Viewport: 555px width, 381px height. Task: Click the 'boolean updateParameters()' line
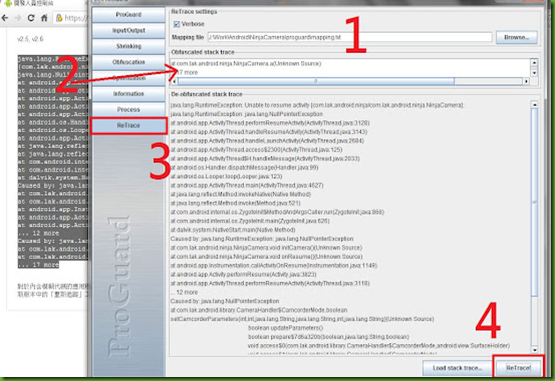pyautogui.click(x=286, y=328)
